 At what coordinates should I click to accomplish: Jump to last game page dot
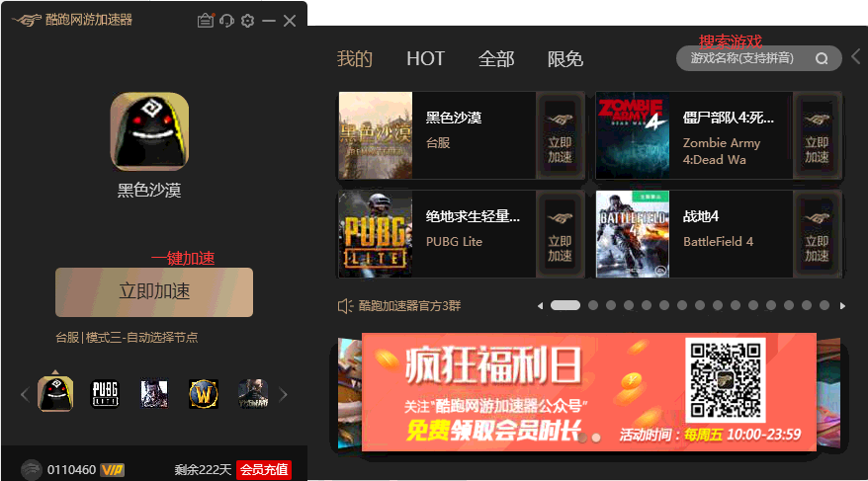tap(825, 305)
